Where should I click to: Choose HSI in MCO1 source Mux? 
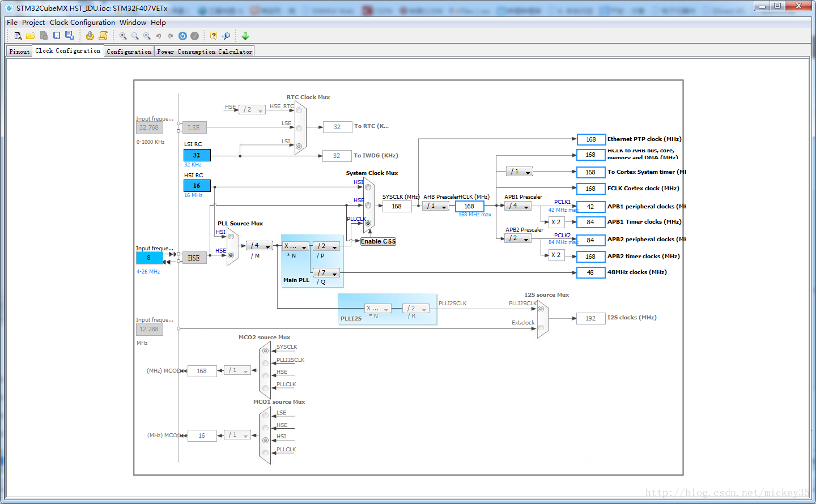pos(265,440)
